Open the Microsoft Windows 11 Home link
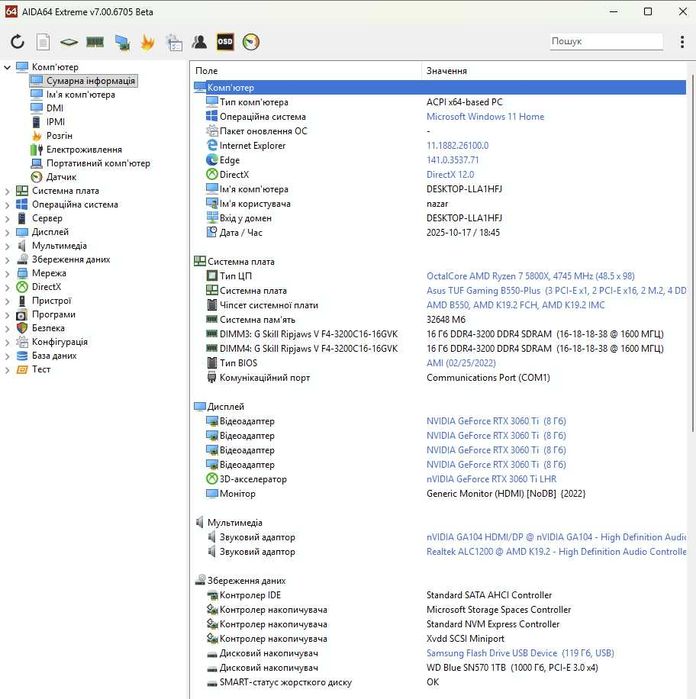 485,117
